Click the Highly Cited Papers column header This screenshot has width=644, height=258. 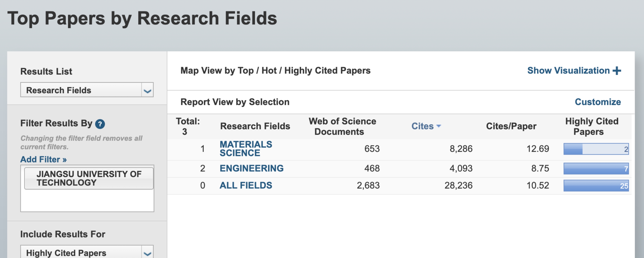pyautogui.click(x=592, y=126)
